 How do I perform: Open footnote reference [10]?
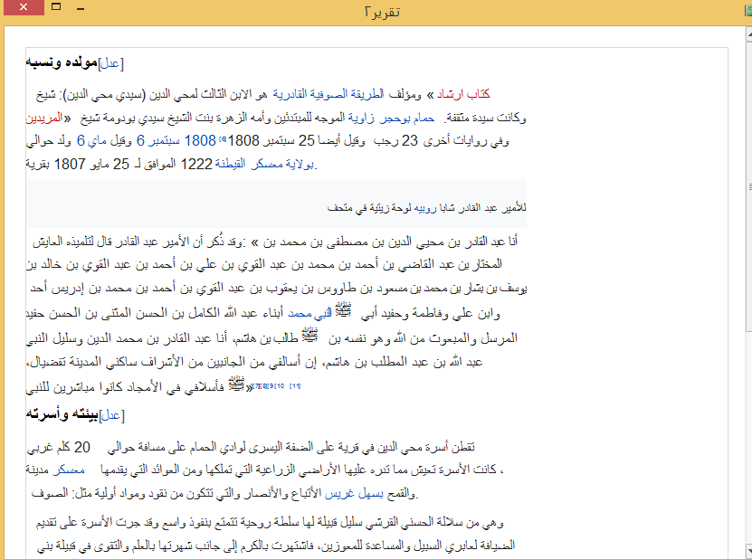pyautogui.click(x=280, y=386)
